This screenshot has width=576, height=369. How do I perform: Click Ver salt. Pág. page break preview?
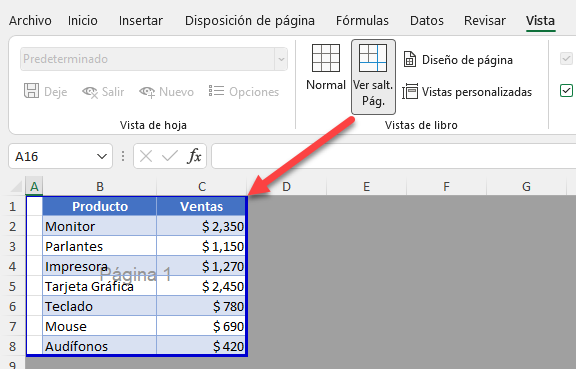coord(373,77)
